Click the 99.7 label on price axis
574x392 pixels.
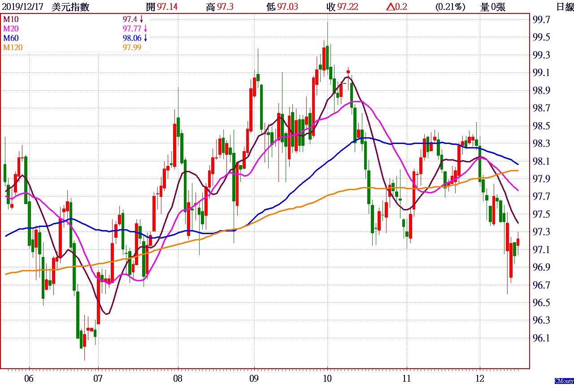click(x=541, y=20)
